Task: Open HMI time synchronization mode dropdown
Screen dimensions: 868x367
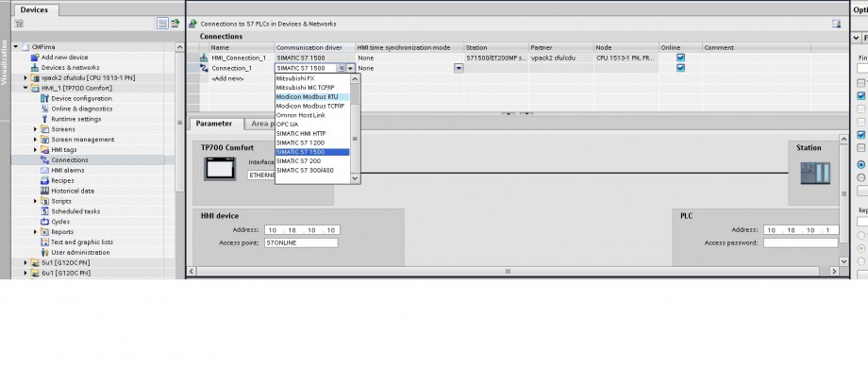Action: (x=459, y=68)
